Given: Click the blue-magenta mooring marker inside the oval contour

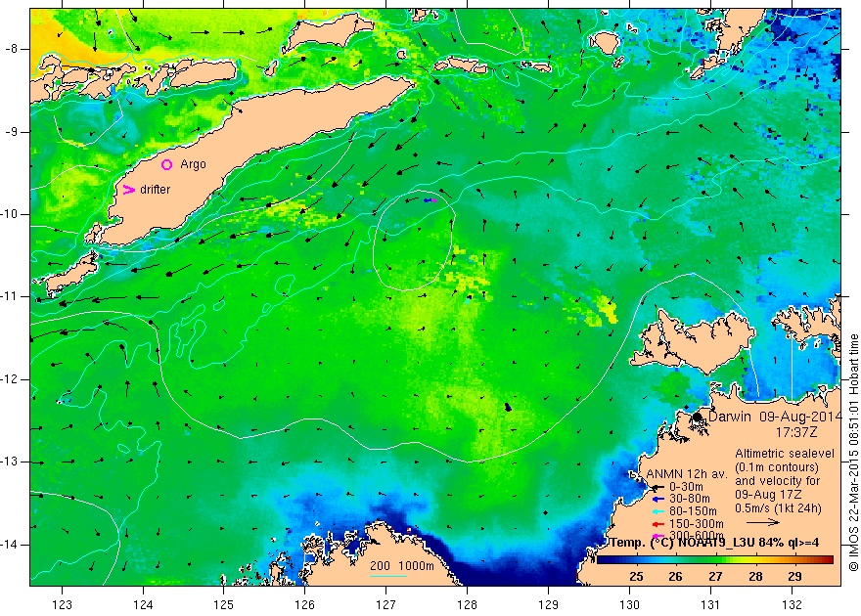Looking at the screenshot, I should 430,200.
